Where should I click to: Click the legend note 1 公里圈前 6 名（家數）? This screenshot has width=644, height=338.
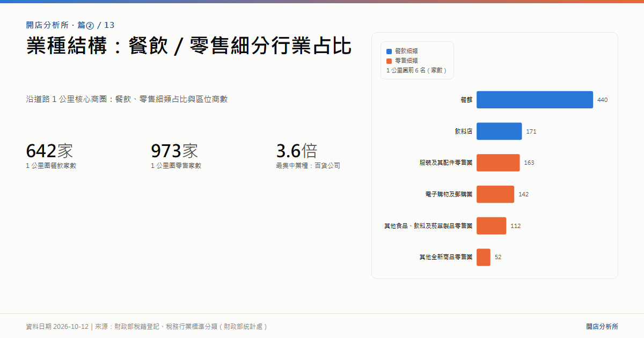click(x=417, y=70)
